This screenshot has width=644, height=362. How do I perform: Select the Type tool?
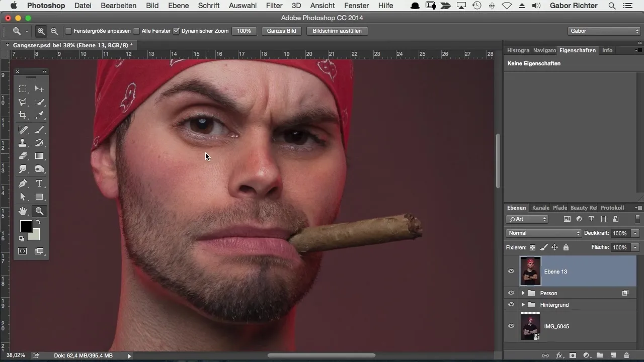(x=39, y=184)
